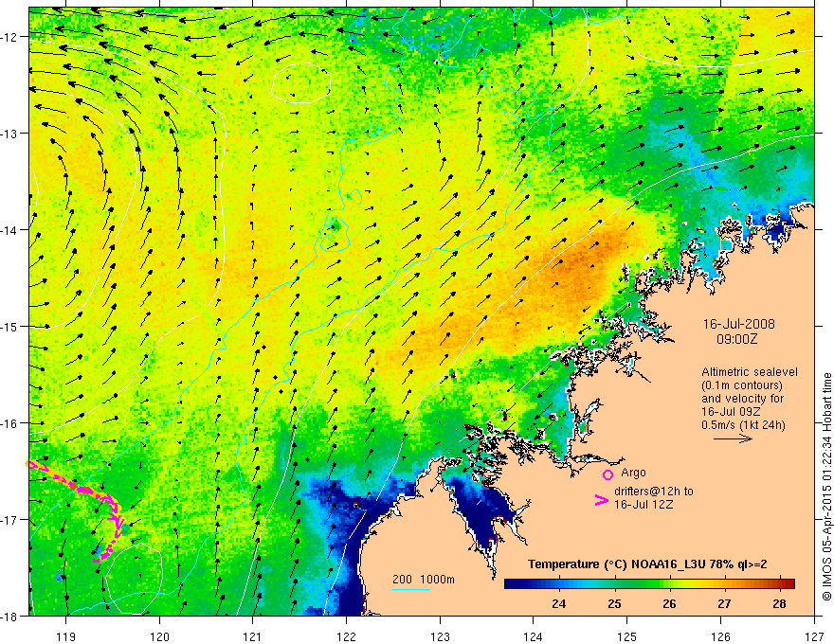Click the magenta drifter arrowhead legend symbol

601,499
